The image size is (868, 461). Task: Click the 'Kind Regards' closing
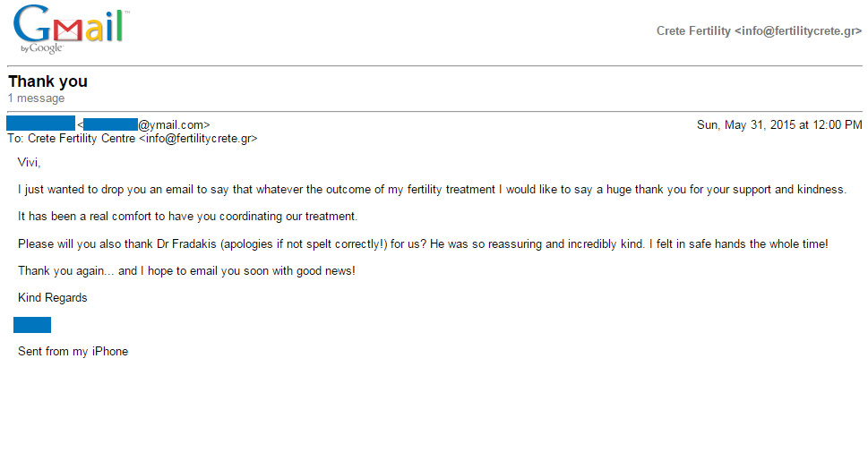point(53,298)
